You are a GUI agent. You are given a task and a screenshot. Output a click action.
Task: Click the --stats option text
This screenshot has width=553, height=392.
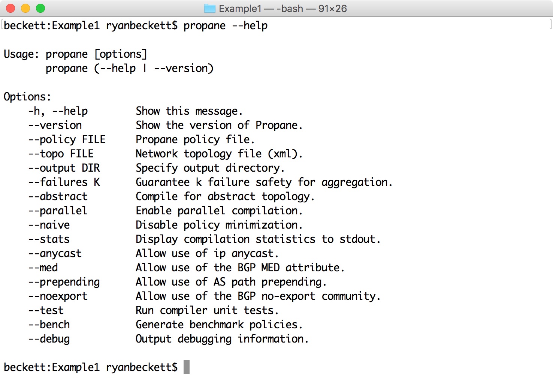pyautogui.click(x=49, y=239)
